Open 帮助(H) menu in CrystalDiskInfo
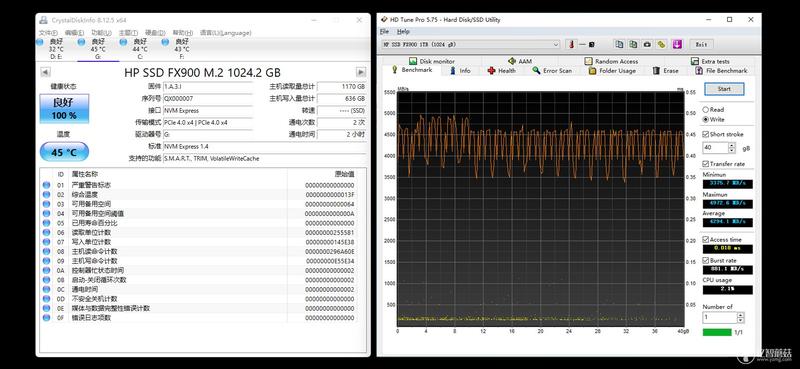 (183, 33)
